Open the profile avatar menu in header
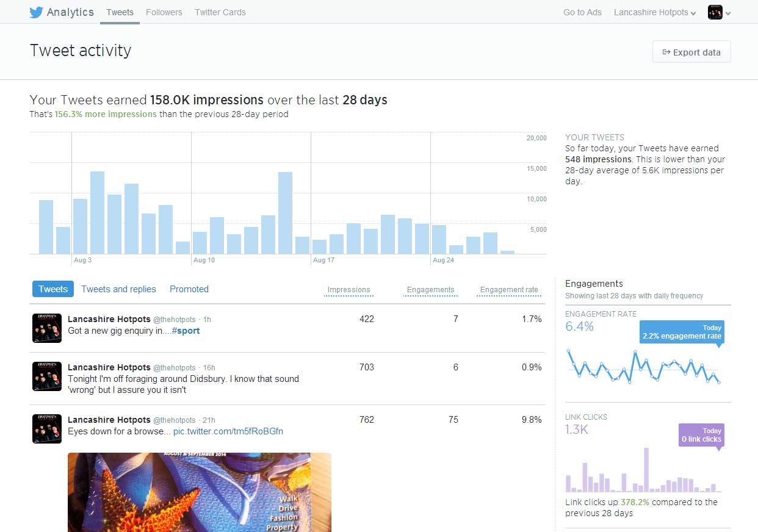This screenshot has width=758, height=532. coord(719,12)
